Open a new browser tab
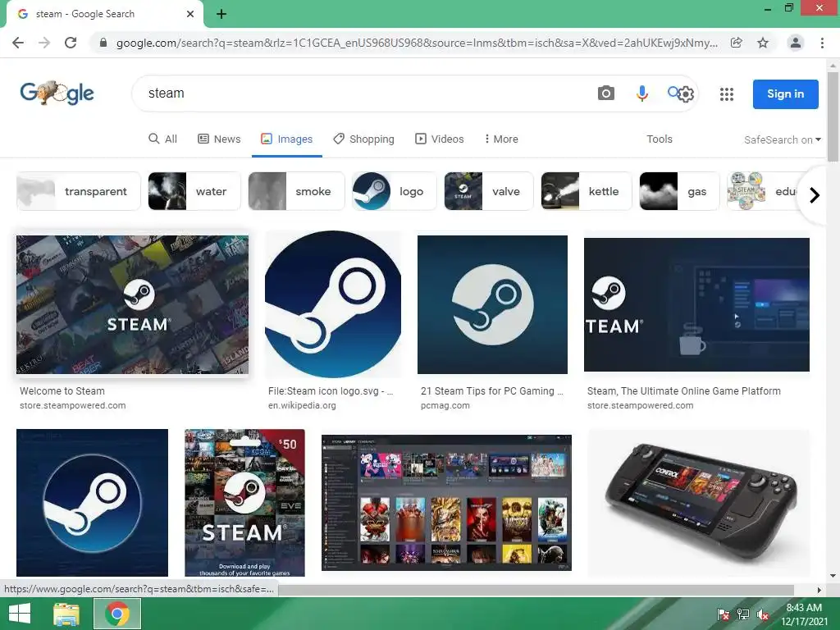Image resolution: width=840 pixels, height=630 pixels. pyautogui.click(x=221, y=14)
